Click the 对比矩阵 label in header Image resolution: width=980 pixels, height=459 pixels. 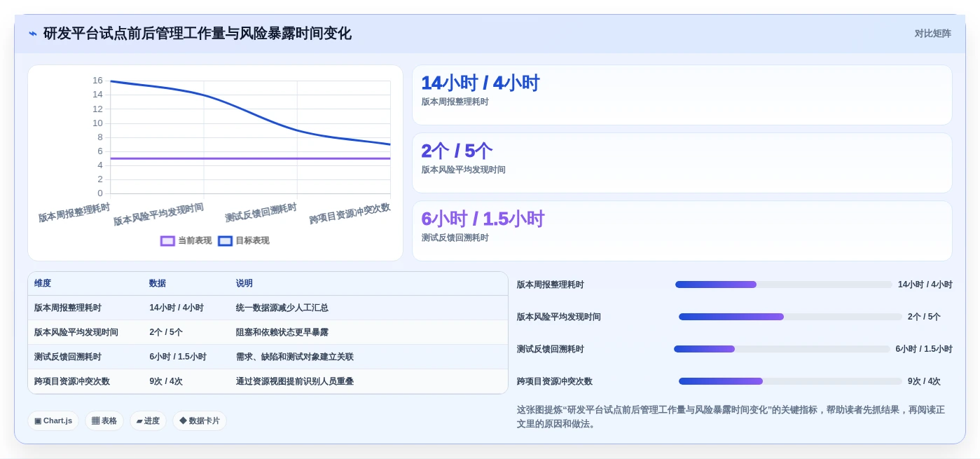(x=932, y=34)
